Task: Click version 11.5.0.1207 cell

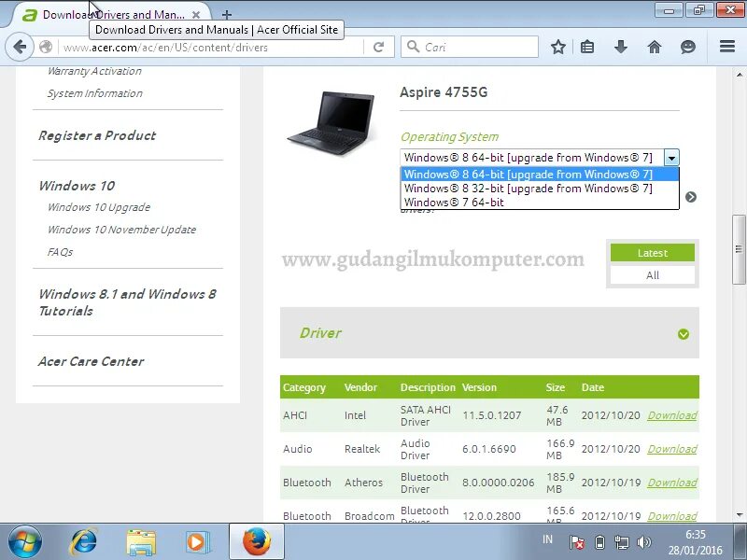Action: pos(492,415)
